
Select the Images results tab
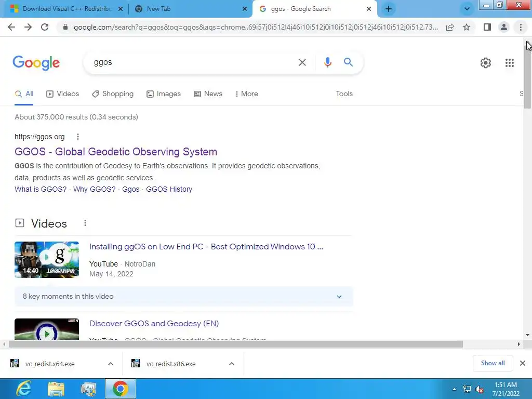(164, 94)
